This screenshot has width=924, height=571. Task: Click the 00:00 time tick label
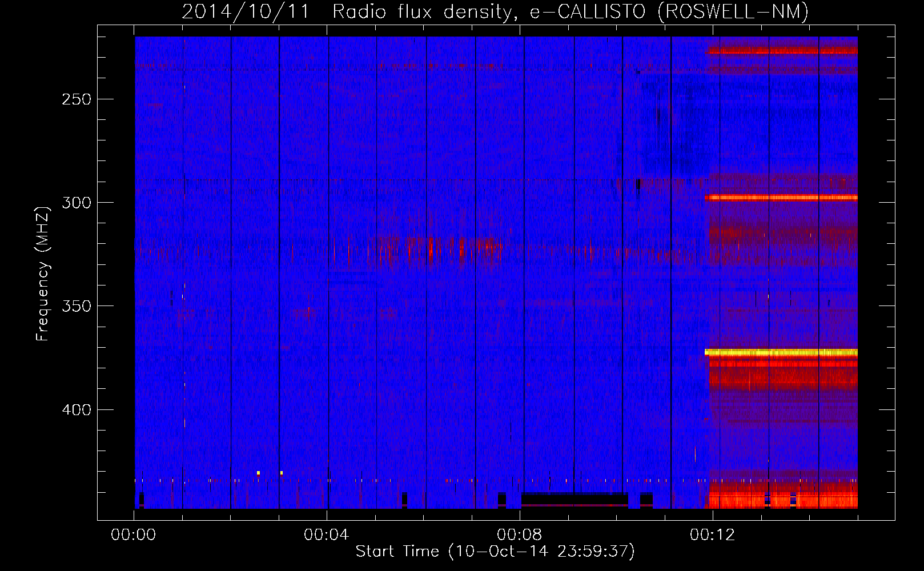point(134,535)
